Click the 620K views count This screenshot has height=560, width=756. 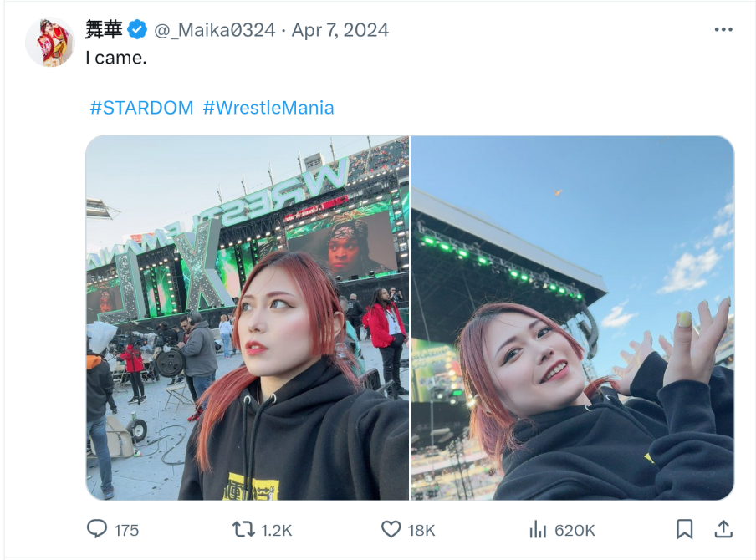pyautogui.click(x=575, y=531)
